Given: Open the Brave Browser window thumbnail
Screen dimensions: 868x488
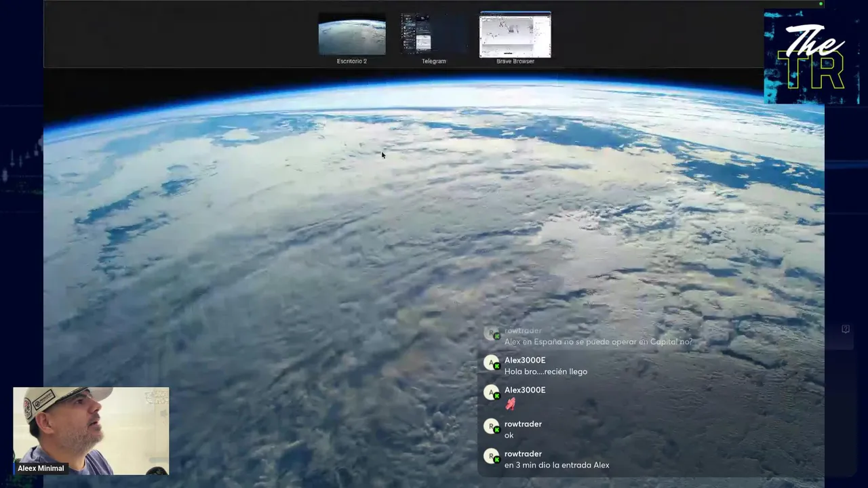Looking at the screenshot, I should click(x=515, y=35).
